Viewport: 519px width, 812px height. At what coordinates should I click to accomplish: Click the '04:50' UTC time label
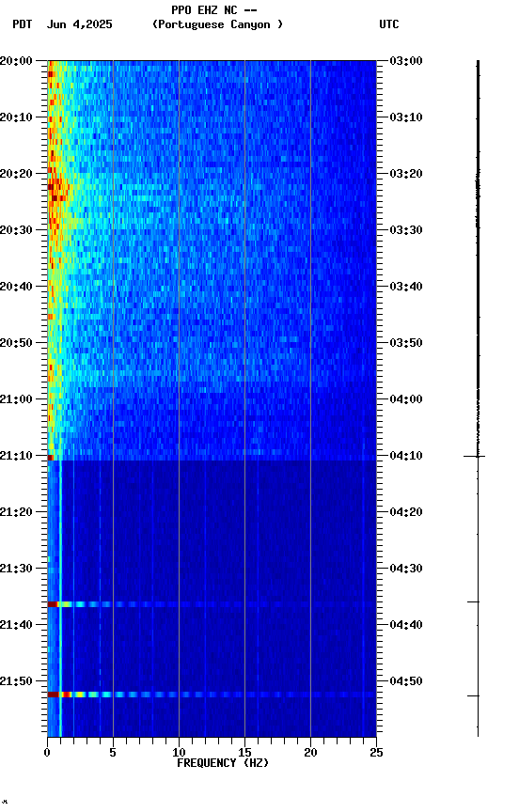tap(406, 681)
